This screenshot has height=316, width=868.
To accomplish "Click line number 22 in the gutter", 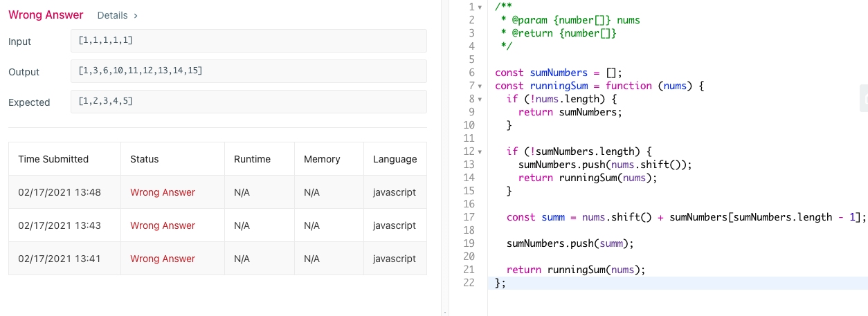I will (x=469, y=283).
